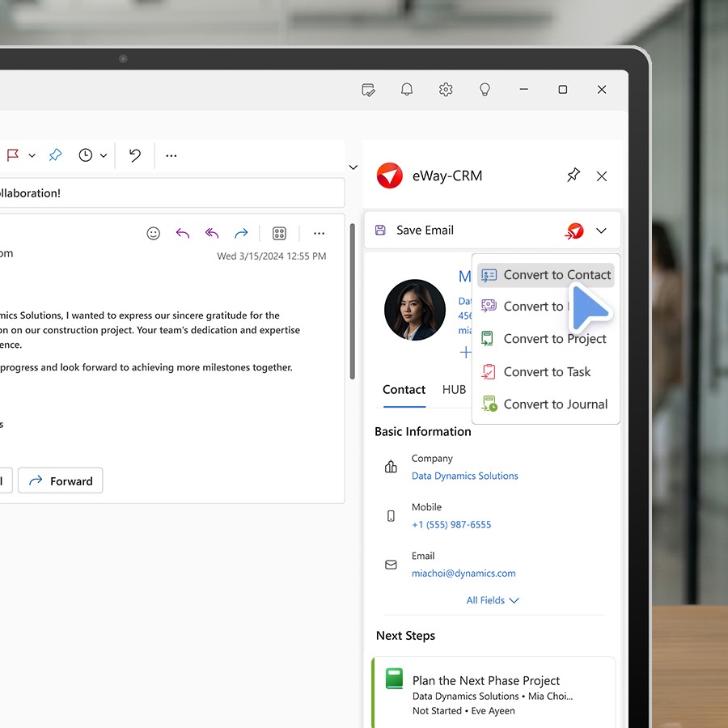The height and width of the screenshot is (728, 728).
Task: Click the Basic Information heading
Action: pyautogui.click(x=423, y=432)
